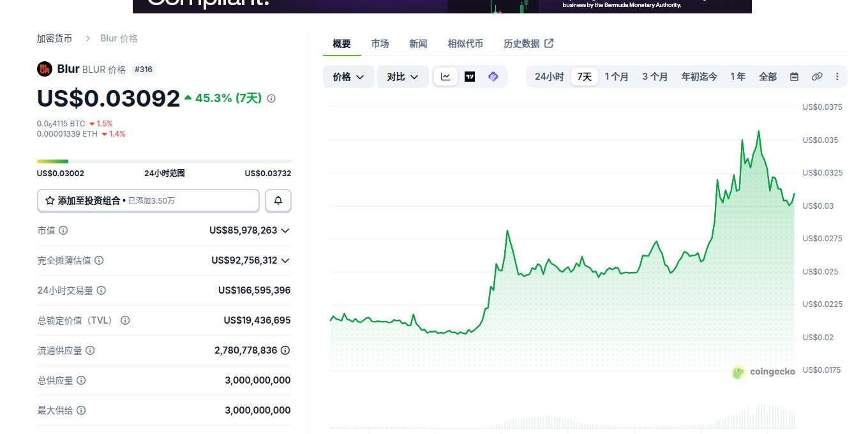The width and height of the screenshot is (868, 434).
Task: Select the 1年 time range
Action: (x=738, y=77)
